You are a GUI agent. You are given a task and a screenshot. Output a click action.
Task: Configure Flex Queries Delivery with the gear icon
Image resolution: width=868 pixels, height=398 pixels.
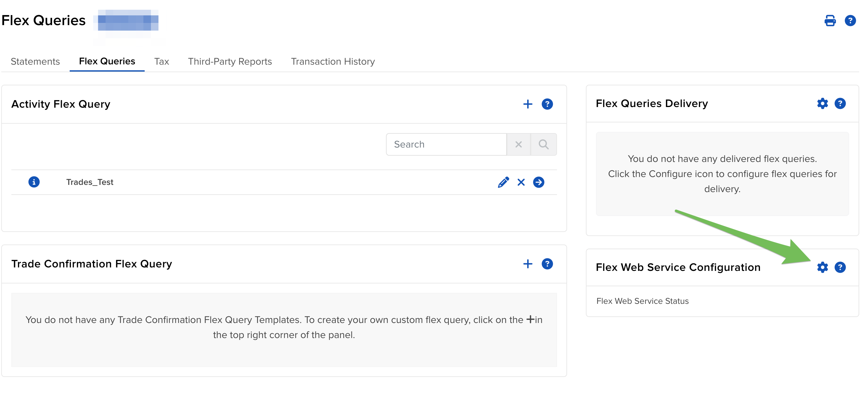(x=822, y=104)
